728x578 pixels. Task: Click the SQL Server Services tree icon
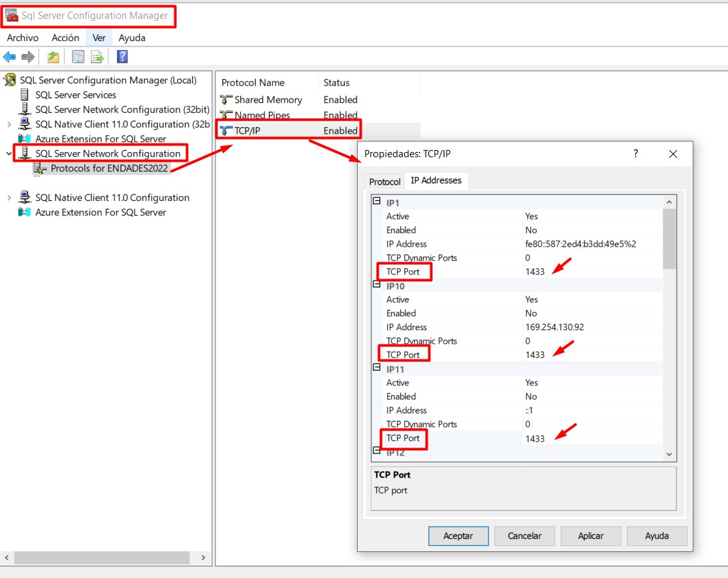25,95
